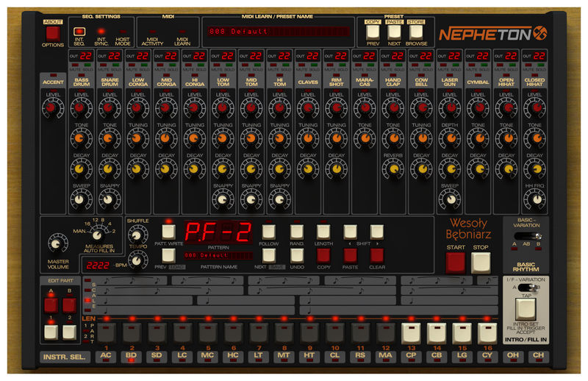The image size is (588, 381).
Task: Click the Tap button in Intro/Fill In
Action: click(x=526, y=309)
